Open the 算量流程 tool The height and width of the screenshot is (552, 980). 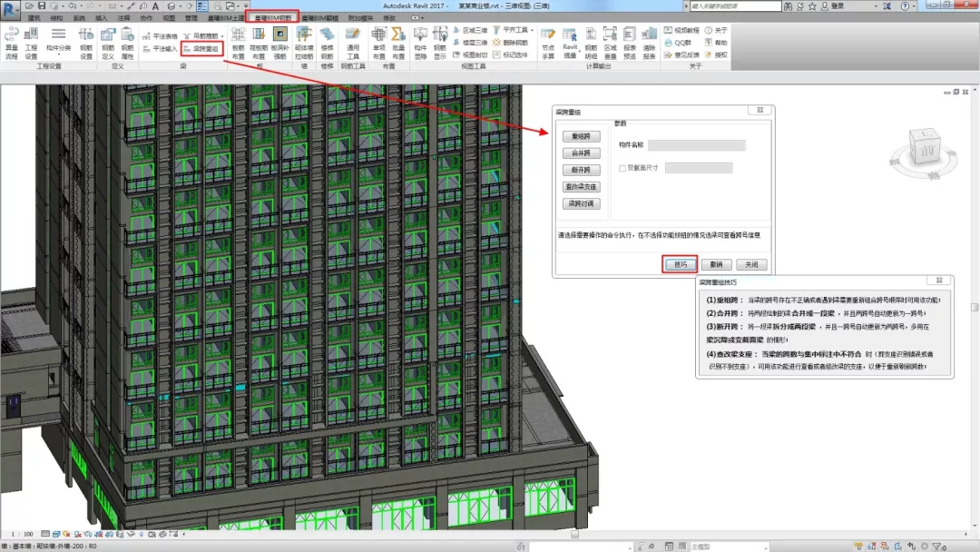click(x=12, y=43)
